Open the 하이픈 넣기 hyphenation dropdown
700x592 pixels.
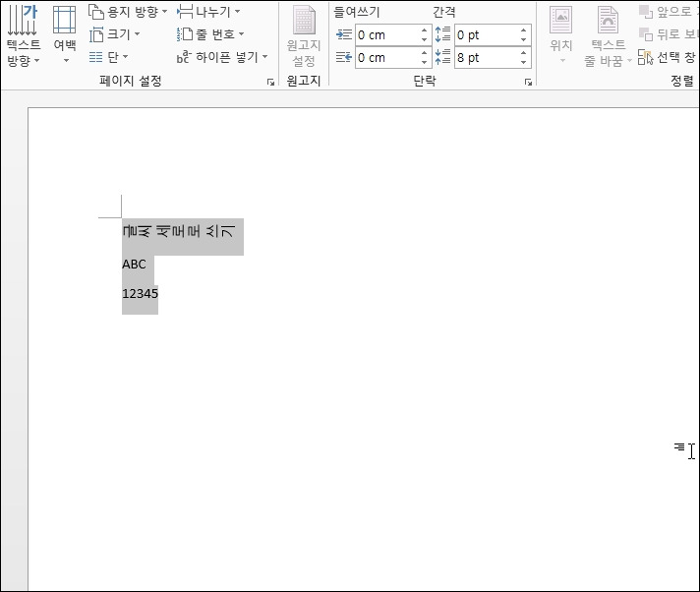(x=222, y=57)
